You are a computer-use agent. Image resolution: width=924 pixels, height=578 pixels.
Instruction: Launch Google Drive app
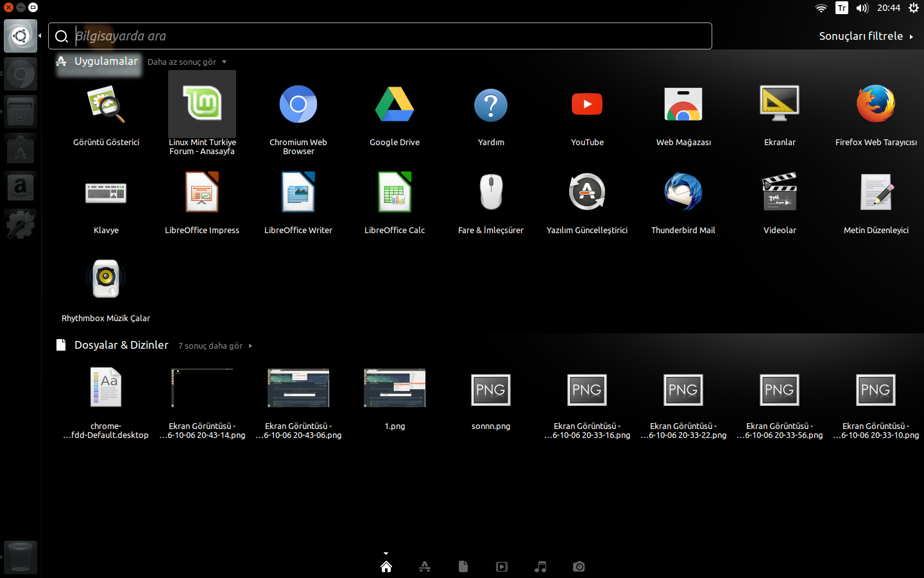[x=395, y=104]
